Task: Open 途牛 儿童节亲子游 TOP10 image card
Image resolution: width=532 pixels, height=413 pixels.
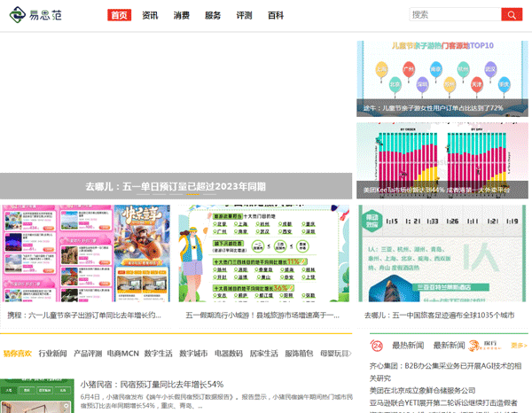Action: point(442,79)
